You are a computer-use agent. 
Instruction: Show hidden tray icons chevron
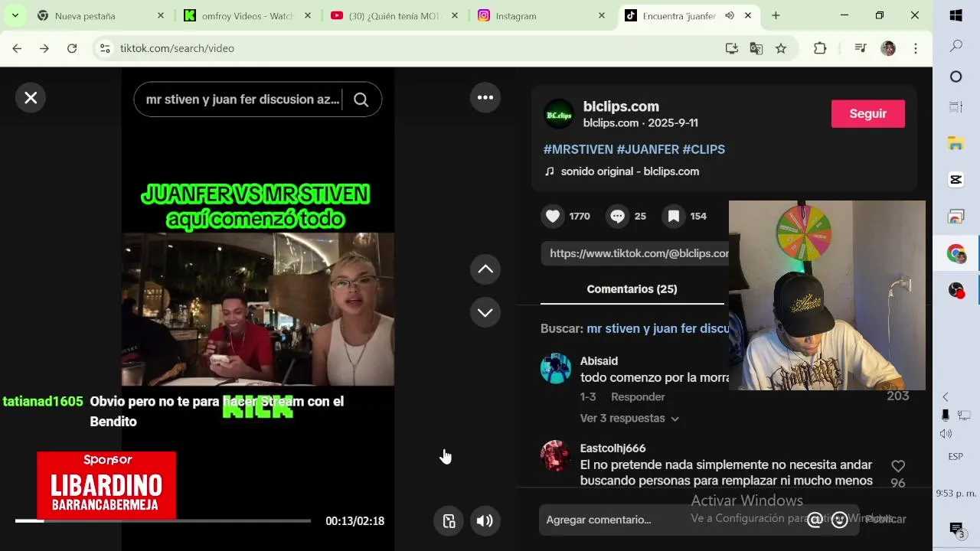tap(946, 397)
